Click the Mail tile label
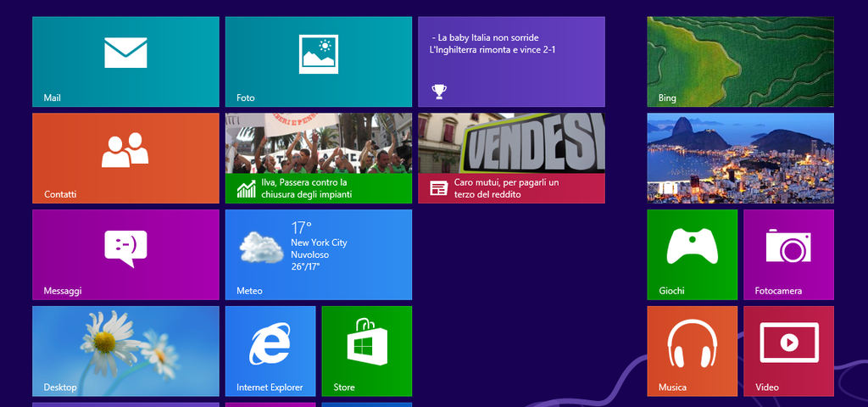868x407 pixels. [52, 98]
